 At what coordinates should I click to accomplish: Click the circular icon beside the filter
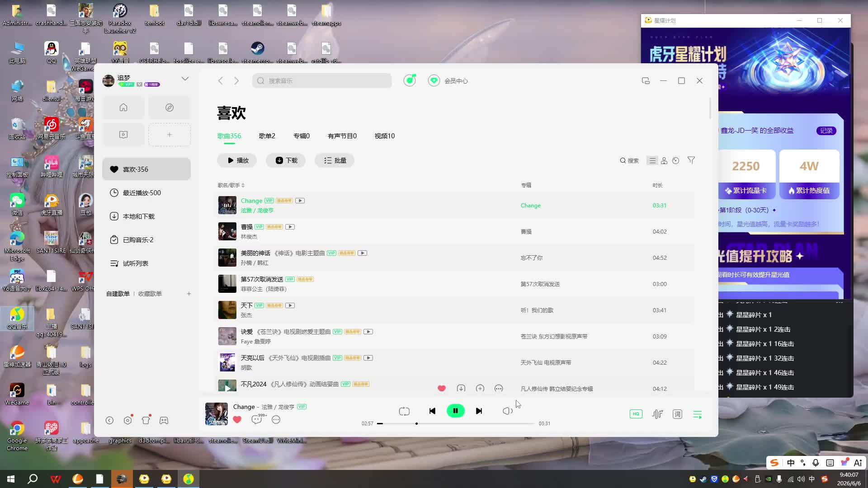pyautogui.click(x=675, y=160)
